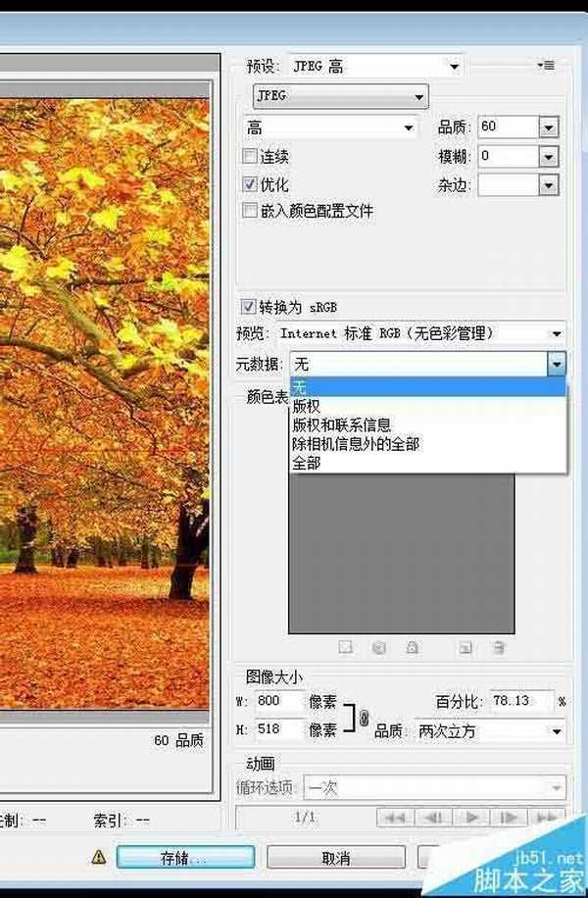Click the web-safe shift cube icon
588x898 pixels.
379,647
